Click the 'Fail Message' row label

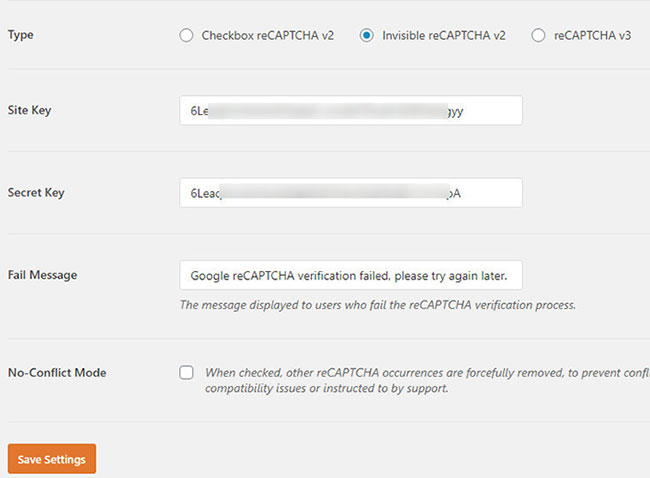(x=42, y=274)
